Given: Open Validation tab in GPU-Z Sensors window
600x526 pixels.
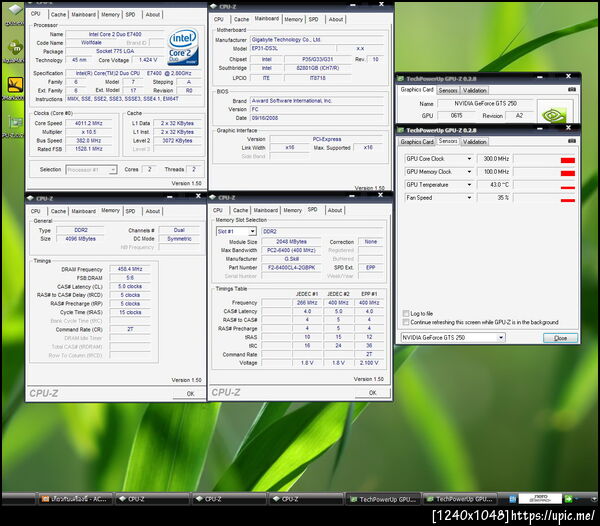Looking at the screenshot, I should click(474, 142).
